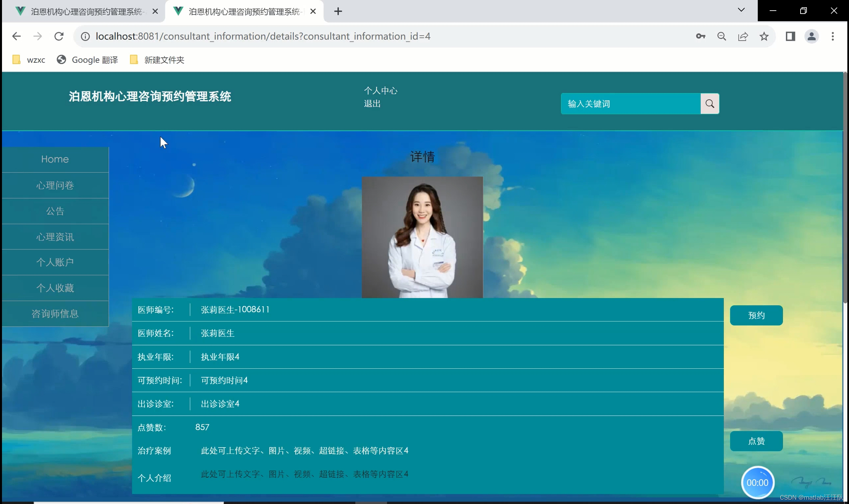
Task: Open saved passwords key icon
Action: (700, 36)
